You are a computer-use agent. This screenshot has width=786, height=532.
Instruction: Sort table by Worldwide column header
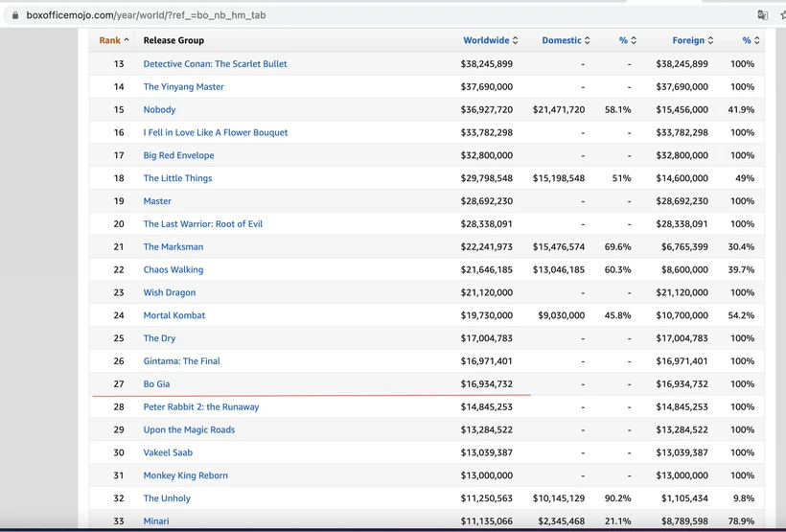486,40
